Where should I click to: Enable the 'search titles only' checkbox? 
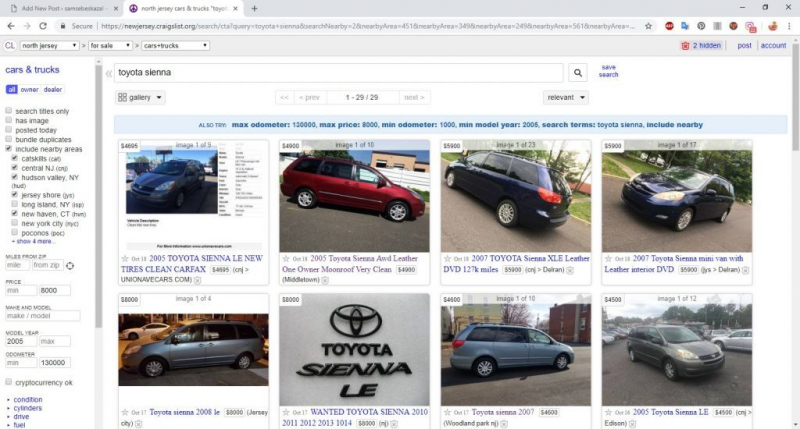pos(9,111)
